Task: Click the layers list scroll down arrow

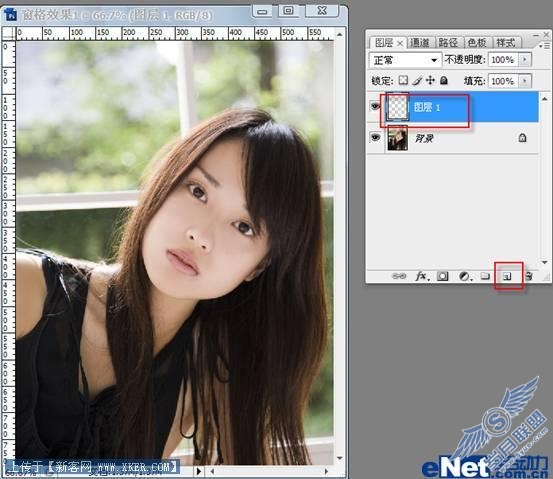Action: (x=545, y=262)
